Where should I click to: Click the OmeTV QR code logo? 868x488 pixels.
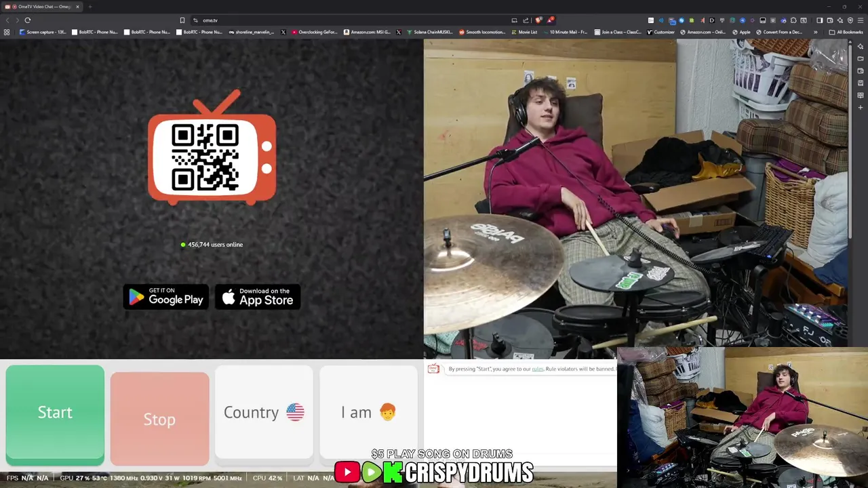click(x=212, y=147)
